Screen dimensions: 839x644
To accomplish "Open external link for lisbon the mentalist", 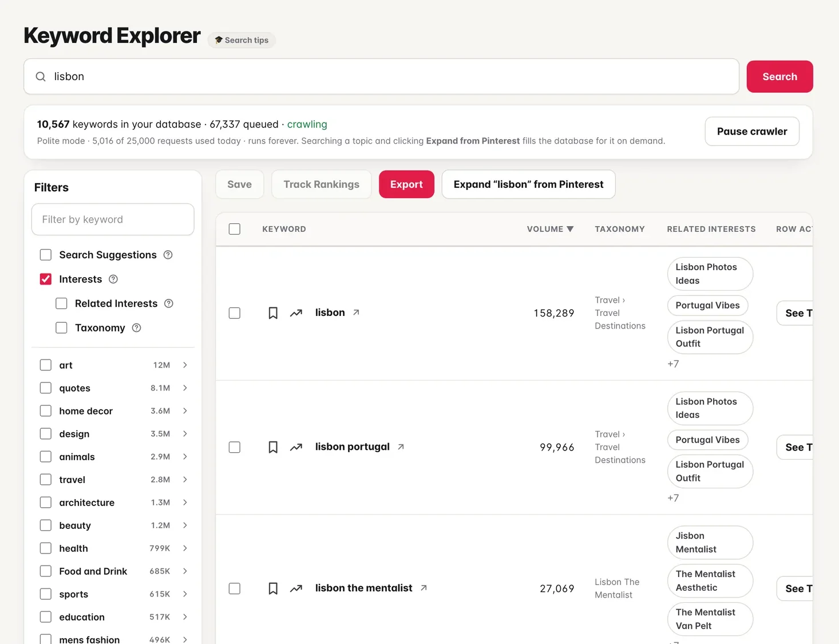I will pyautogui.click(x=424, y=588).
